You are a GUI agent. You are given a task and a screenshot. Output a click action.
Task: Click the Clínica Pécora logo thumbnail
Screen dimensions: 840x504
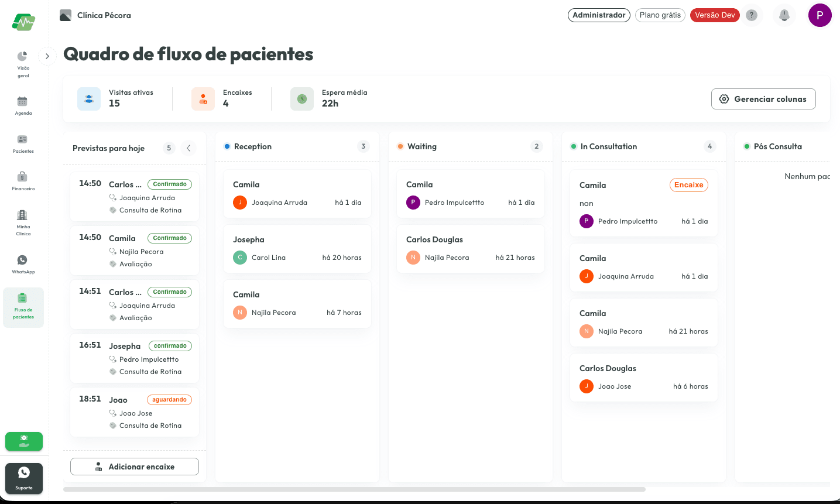click(66, 15)
